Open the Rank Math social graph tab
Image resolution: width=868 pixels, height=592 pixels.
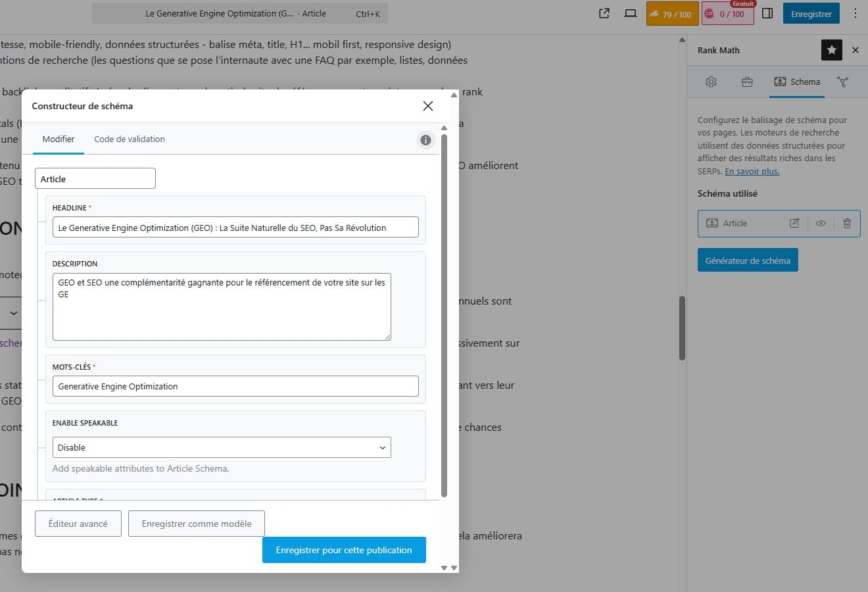[842, 82]
